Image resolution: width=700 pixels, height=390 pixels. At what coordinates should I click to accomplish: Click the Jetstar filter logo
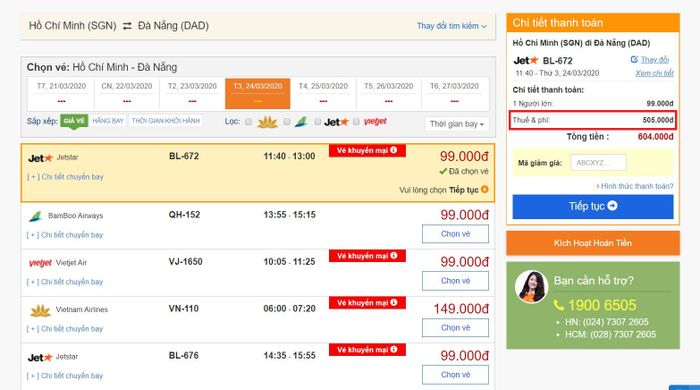click(x=336, y=122)
